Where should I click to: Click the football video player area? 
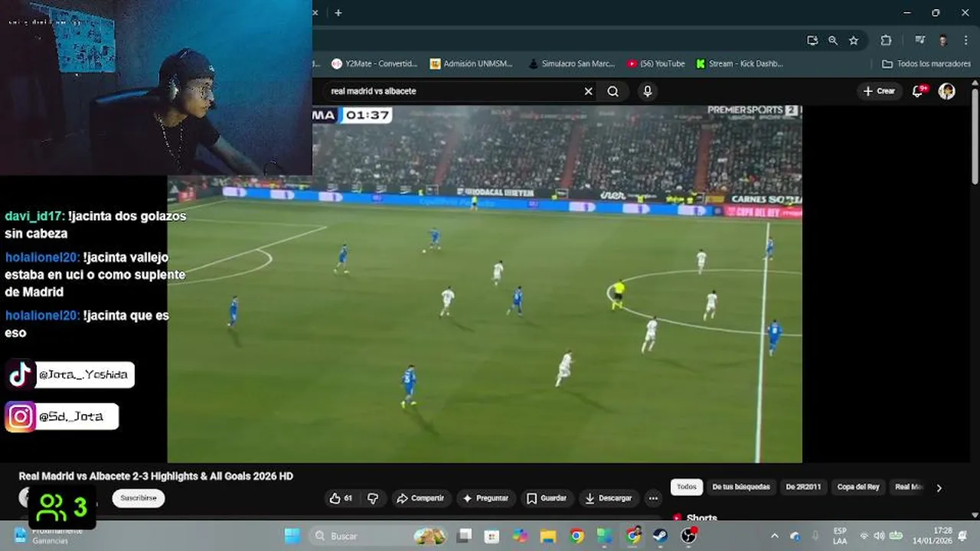click(485, 284)
